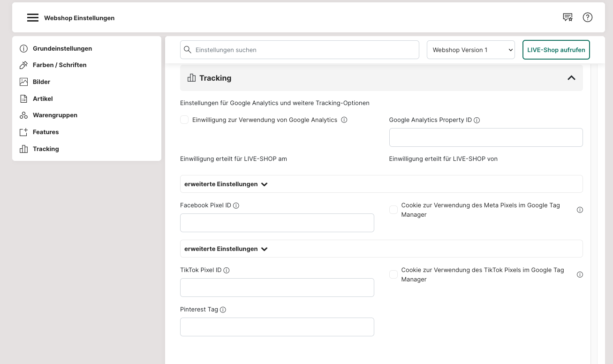The height and width of the screenshot is (364, 613).
Task: Click the search magnifier icon
Action: 188,50
